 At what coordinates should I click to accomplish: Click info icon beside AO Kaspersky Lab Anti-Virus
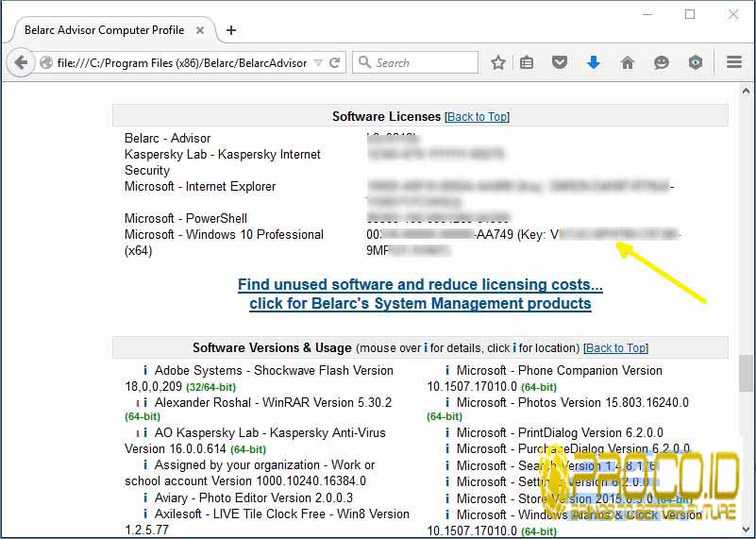(x=144, y=433)
